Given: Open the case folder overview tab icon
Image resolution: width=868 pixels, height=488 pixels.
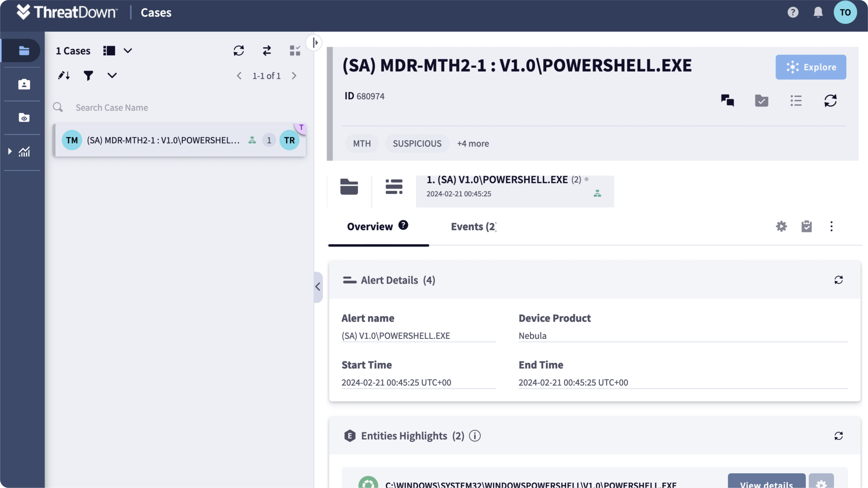Looking at the screenshot, I should (x=349, y=187).
